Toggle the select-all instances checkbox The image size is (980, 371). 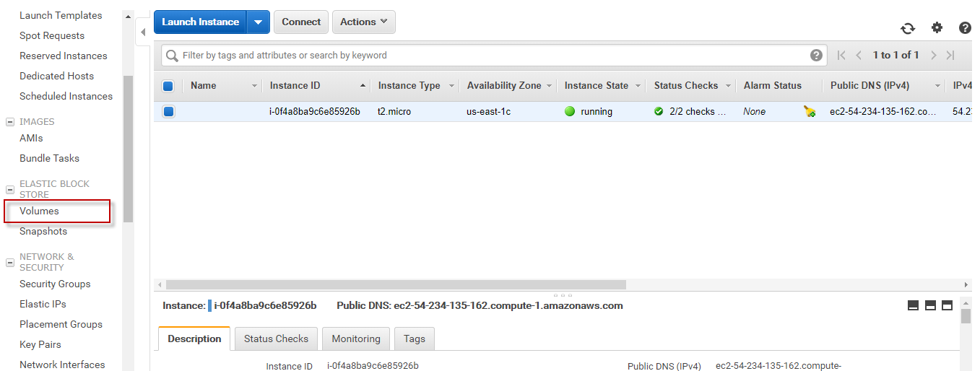168,86
